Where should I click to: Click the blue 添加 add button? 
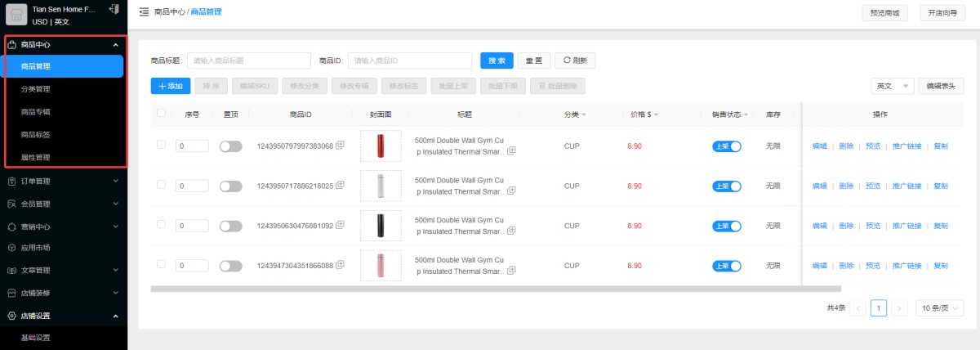click(x=171, y=86)
